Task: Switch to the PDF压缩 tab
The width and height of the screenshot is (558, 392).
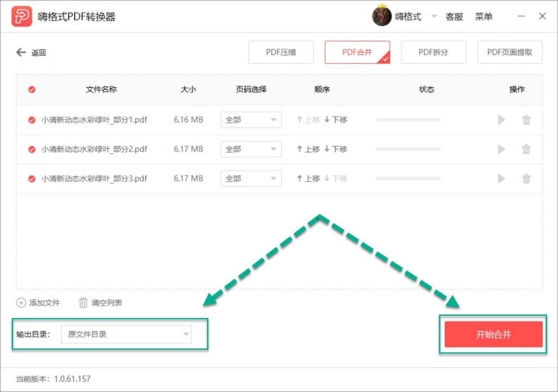Action: tap(281, 52)
